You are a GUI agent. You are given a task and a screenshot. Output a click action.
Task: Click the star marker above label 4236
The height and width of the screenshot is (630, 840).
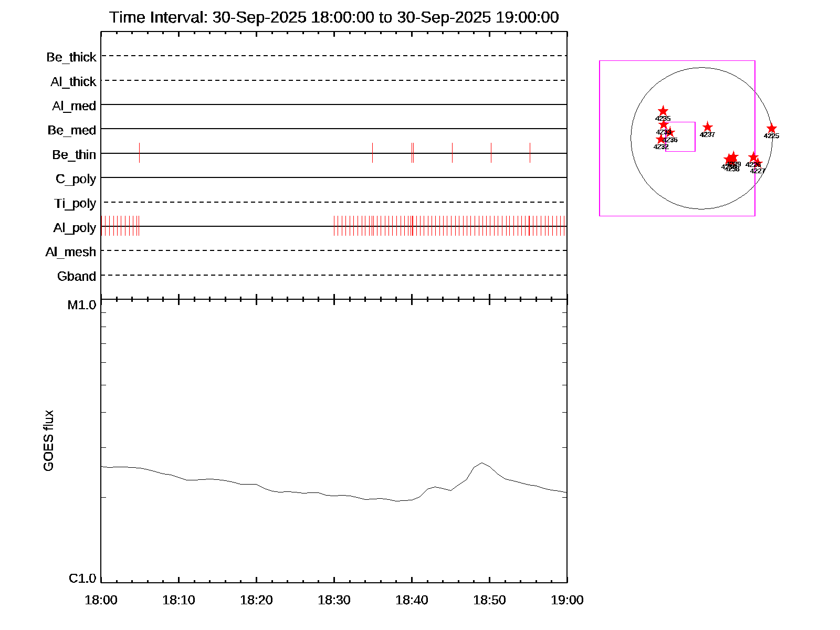pyautogui.click(x=670, y=132)
